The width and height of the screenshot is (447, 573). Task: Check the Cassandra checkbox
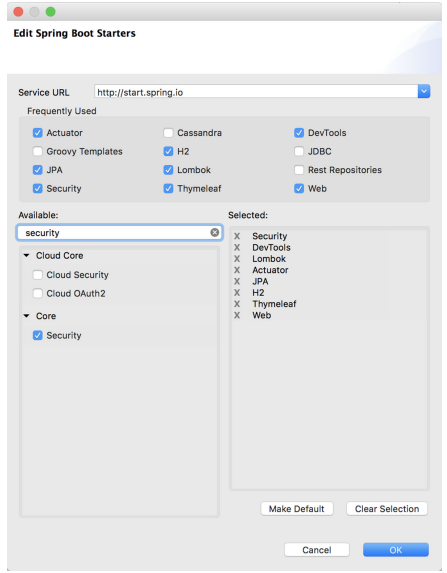click(168, 133)
